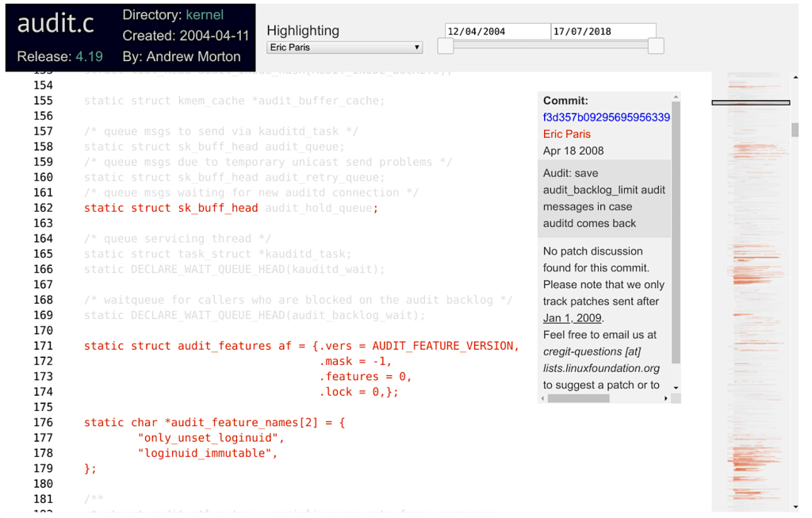Open the release 4.19 link
Viewport: 812px width, 518px height.
[89, 56]
